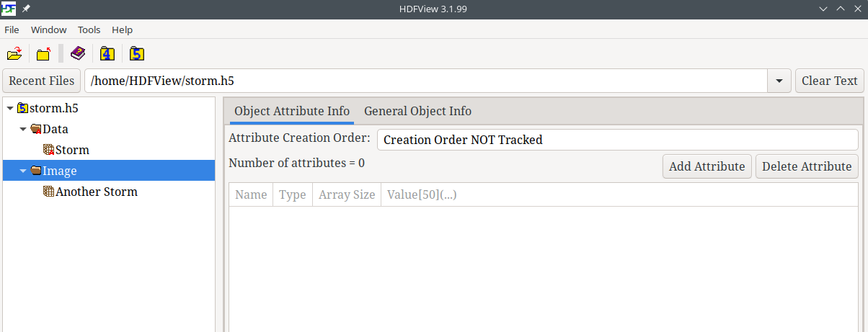Click the HDF4 library version icon
The height and width of the screenshot is (332, 868).
click(107, 54)
